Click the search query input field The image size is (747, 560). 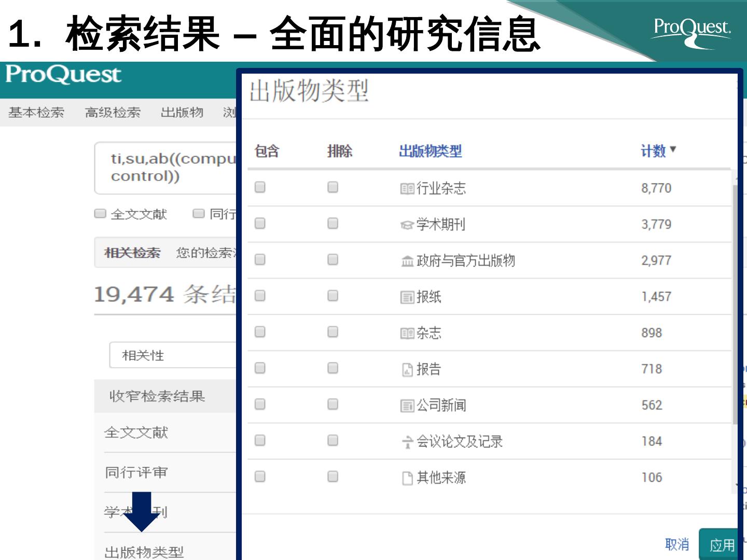pos(166,167)
